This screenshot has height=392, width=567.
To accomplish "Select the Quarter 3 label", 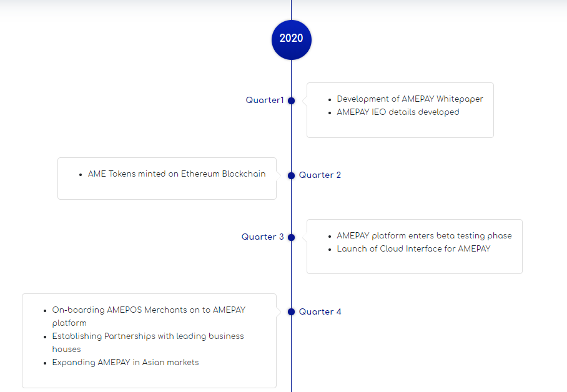I will pyautogui.click(x=262, y=237).
